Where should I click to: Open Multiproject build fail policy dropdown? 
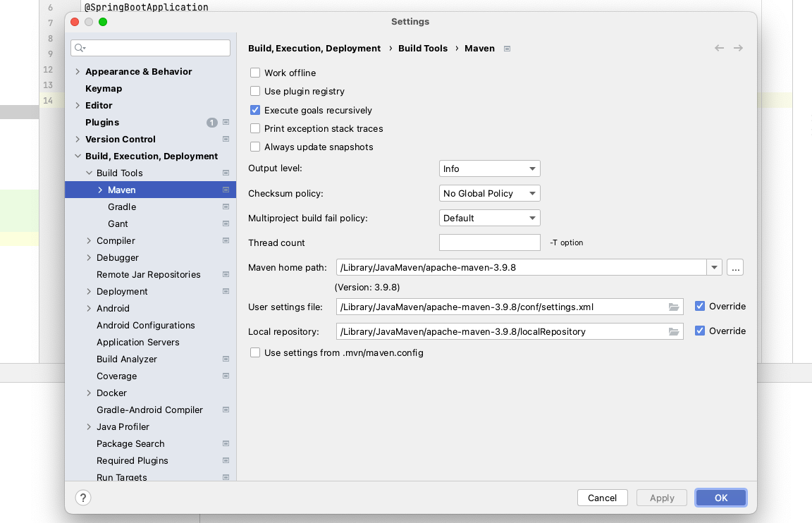click(489, 218)
